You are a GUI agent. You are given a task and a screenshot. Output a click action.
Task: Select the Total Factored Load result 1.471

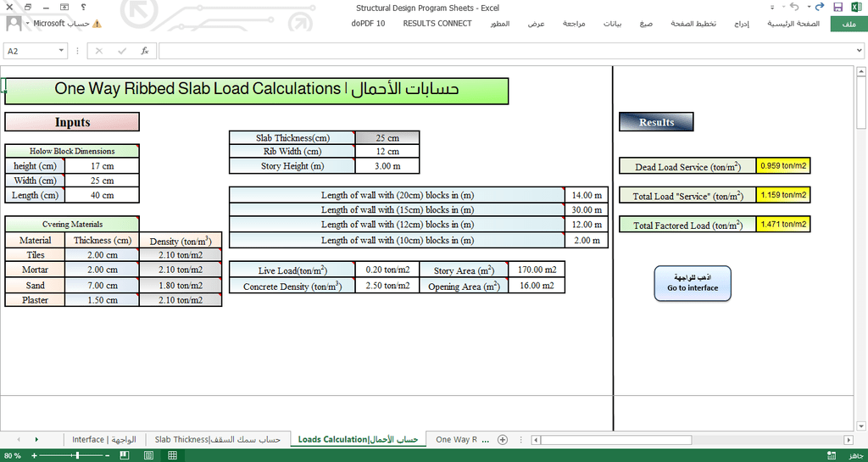pos(782,224)
